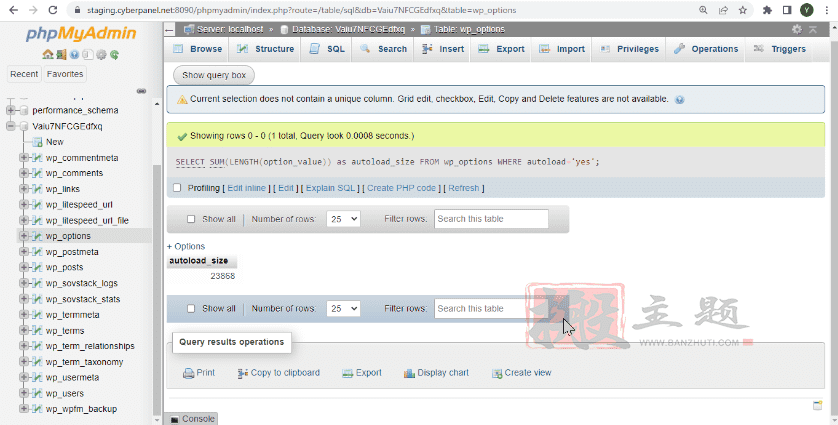The image size is (838, 425).
Task: Check lower Show all checkbox
Action: pyautogui.click(x=191, y=308)
